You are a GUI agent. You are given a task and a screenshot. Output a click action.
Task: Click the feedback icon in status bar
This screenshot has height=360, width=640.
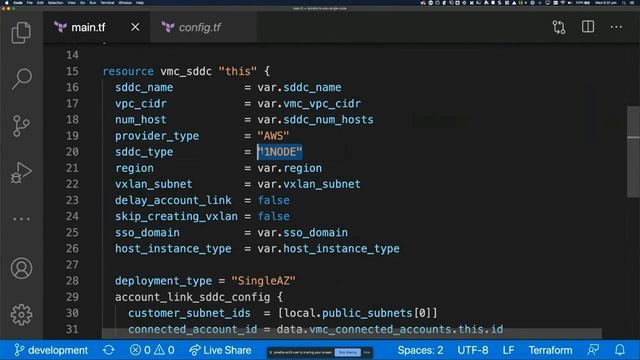tap(593, 350)
